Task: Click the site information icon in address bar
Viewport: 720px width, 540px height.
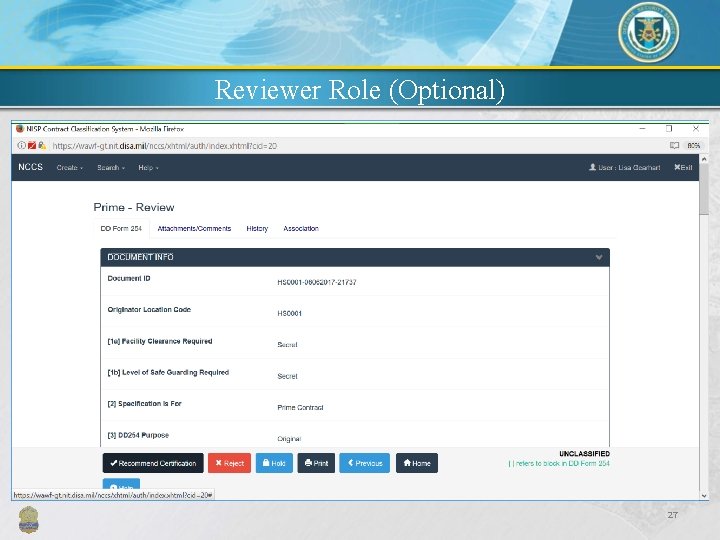Action: [x=21, y=146]
